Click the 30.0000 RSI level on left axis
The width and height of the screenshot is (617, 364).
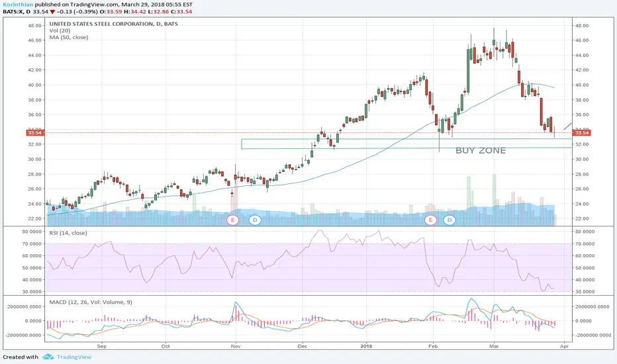click(x=32, y=292)
